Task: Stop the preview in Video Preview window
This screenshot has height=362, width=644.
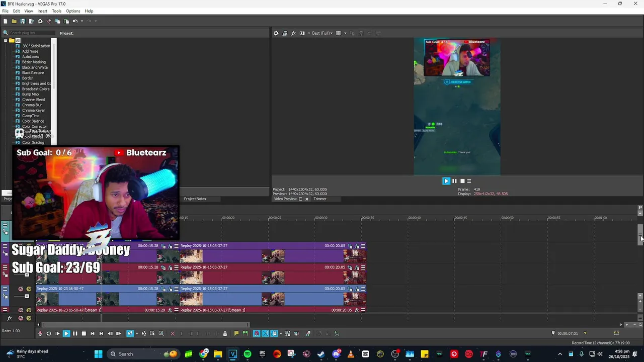Action: pos(462,181)
